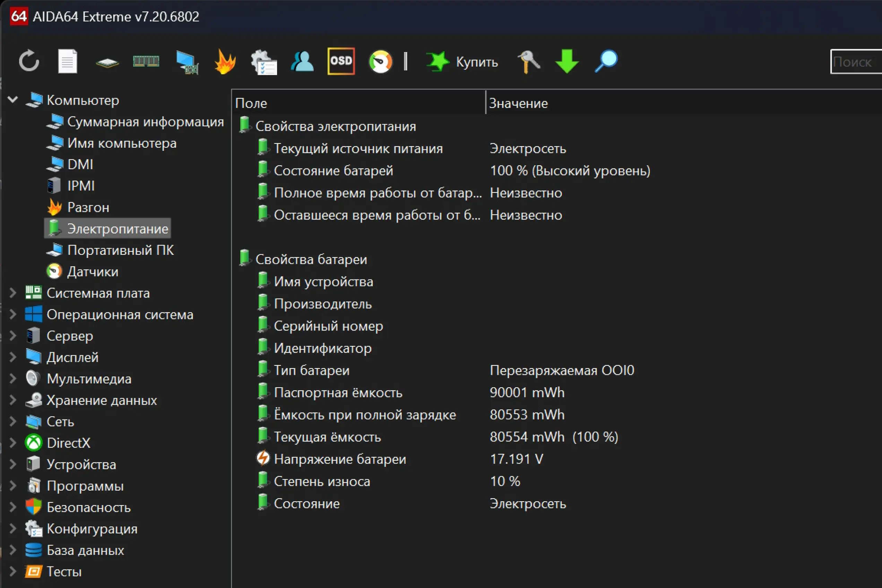The width and height of the screenshot is (882, 588).
Task: Click the green download update arrow
Action: [567, 61]
